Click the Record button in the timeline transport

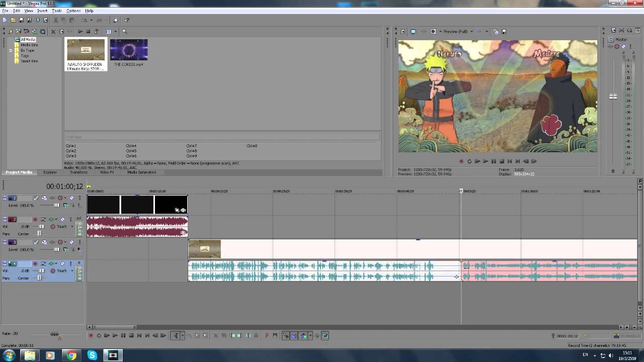tap(91, 335)
